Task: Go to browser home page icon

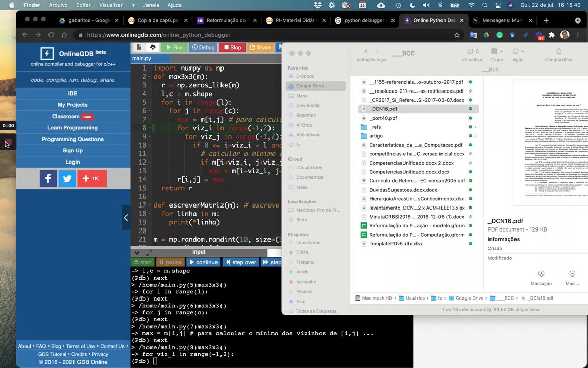Action: 64,35
